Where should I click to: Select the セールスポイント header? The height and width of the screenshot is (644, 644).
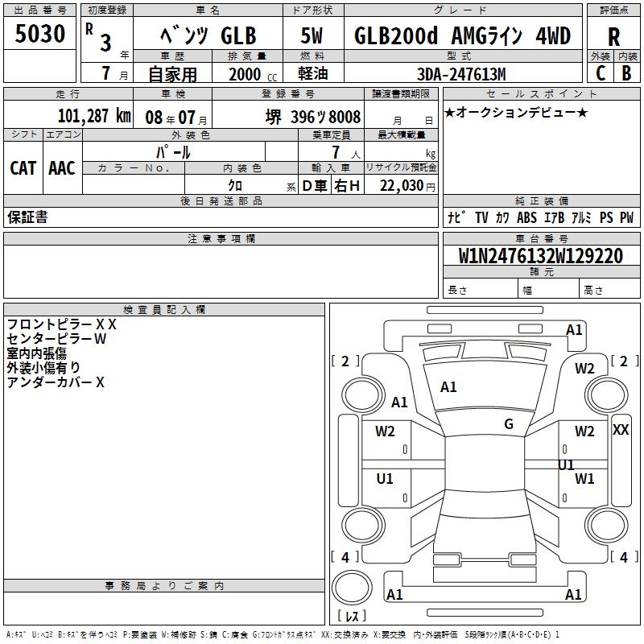541,93
